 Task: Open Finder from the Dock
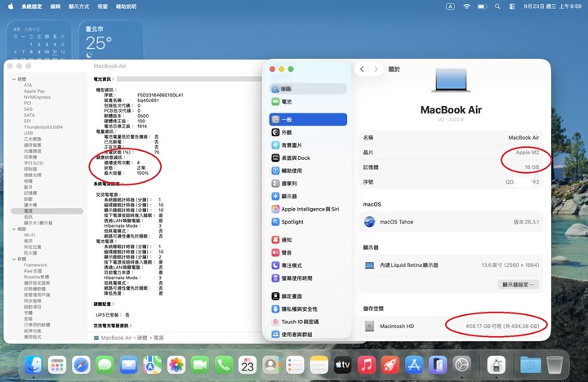33,365
